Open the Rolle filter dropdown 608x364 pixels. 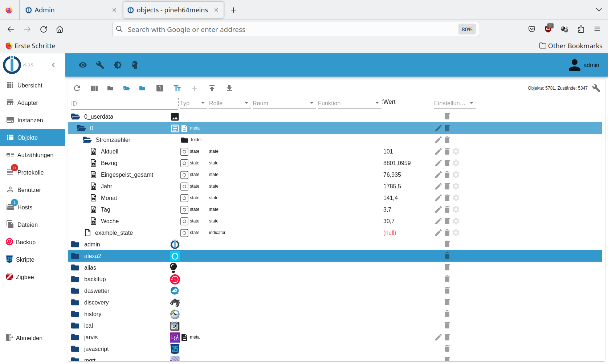tap(230, 103)
